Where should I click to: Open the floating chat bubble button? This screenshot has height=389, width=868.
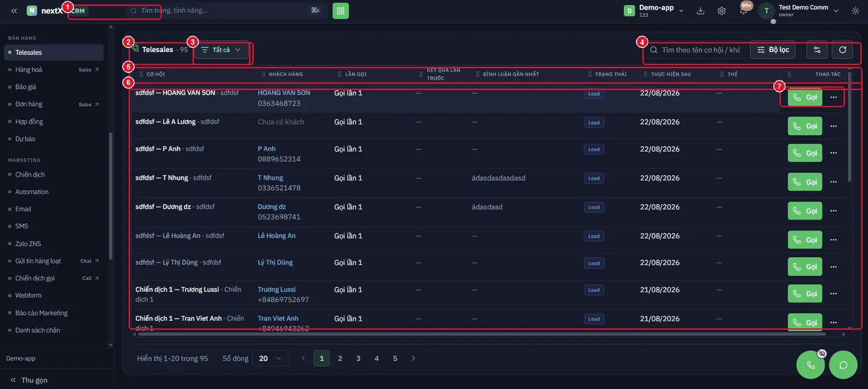[x=843, y=365]
